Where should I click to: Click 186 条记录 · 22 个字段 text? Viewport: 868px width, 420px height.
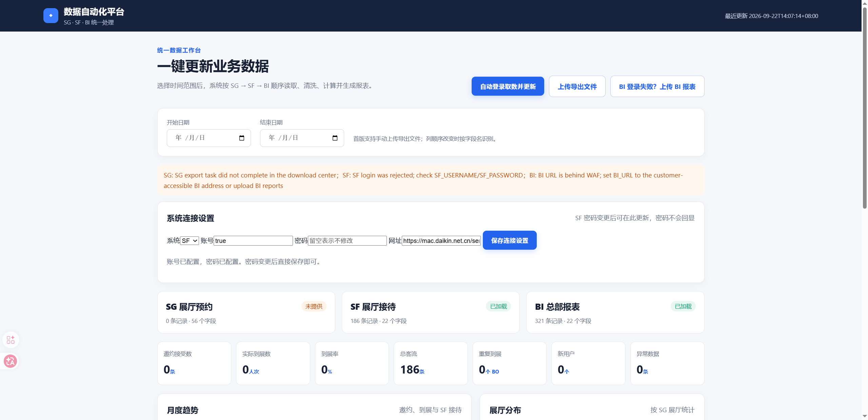coord(378,321)
